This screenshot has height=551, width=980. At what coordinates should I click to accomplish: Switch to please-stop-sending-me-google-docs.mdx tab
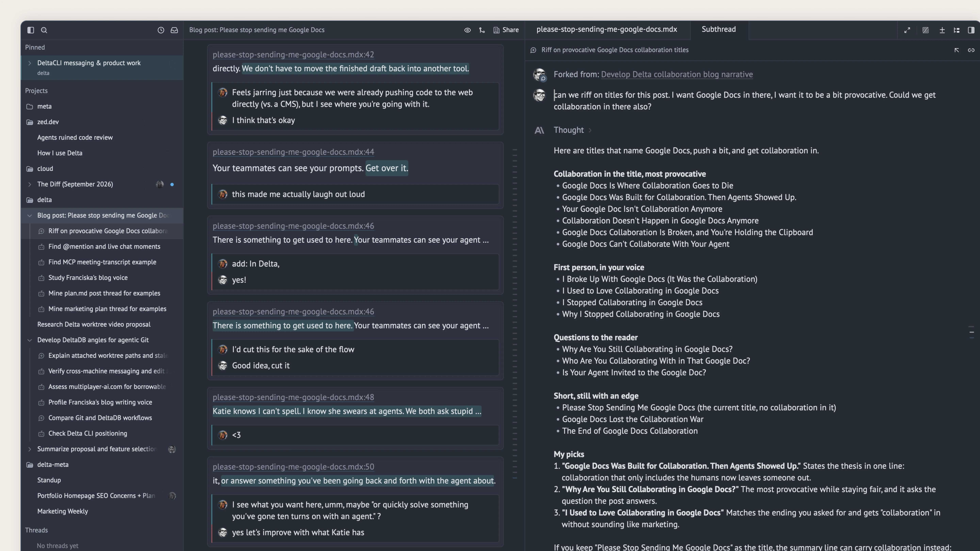coord(607,29)
